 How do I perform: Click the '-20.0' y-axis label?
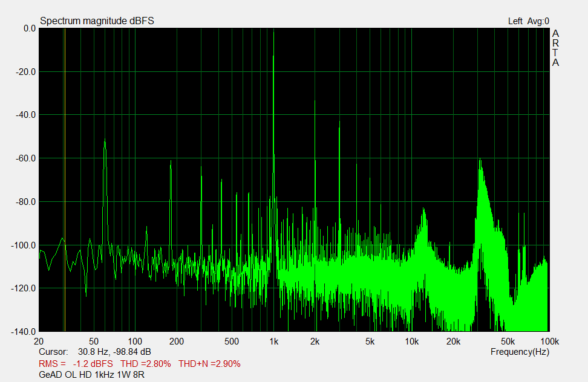[26, 72]
